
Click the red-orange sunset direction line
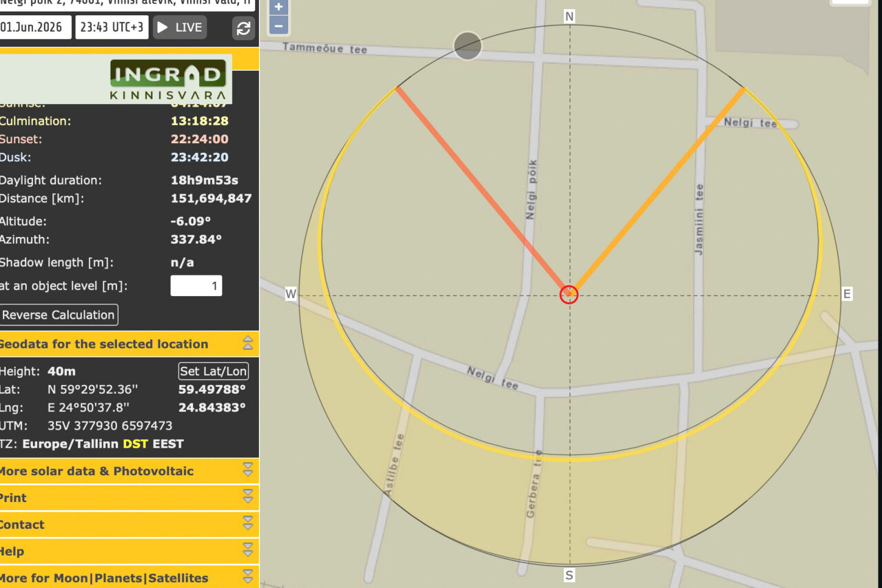(482, 190)
